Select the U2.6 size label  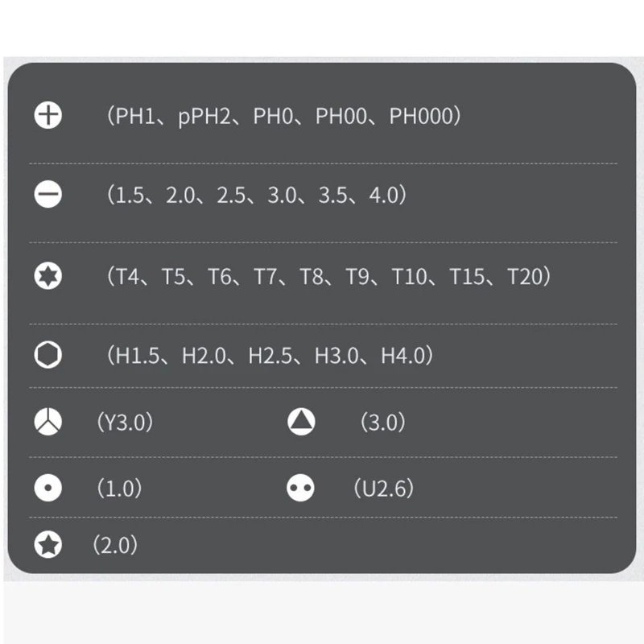point(383,488)
